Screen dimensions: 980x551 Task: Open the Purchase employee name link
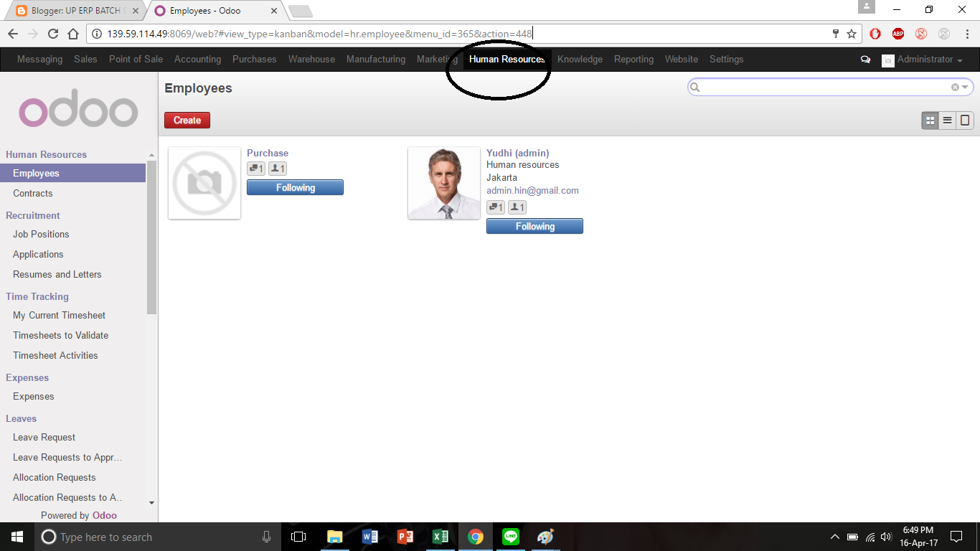click(x=268, y=153)
